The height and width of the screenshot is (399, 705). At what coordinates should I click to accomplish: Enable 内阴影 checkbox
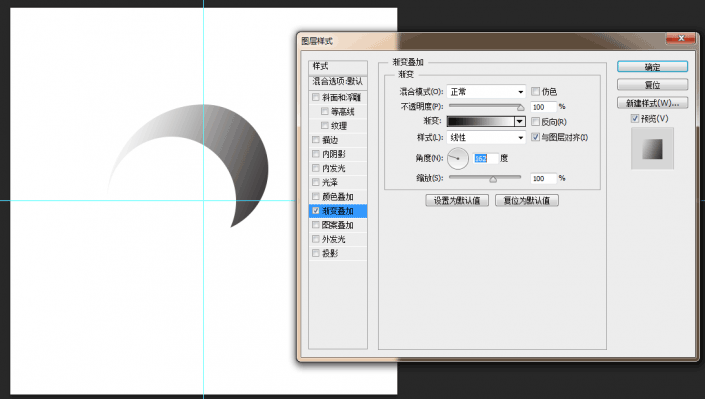(x=316, y=154)
